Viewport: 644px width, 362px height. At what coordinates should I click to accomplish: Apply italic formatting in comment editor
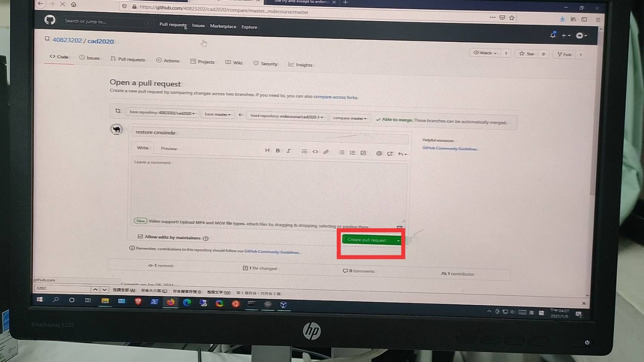tap(289, 151)
